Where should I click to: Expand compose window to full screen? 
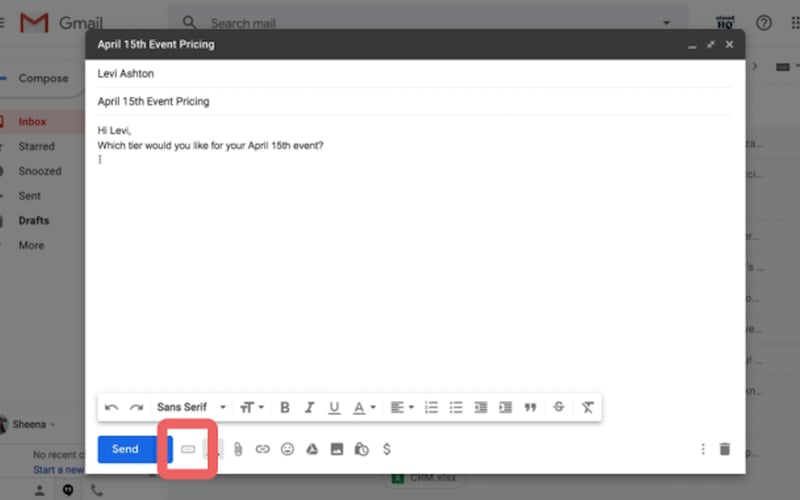(711, 44)
